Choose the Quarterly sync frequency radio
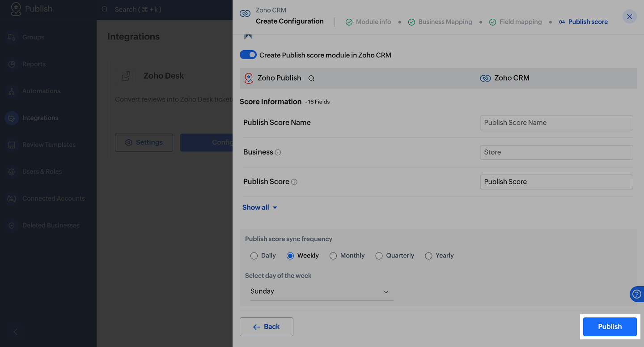The height and width of the screenshot is (347, 644). [379, 256]
